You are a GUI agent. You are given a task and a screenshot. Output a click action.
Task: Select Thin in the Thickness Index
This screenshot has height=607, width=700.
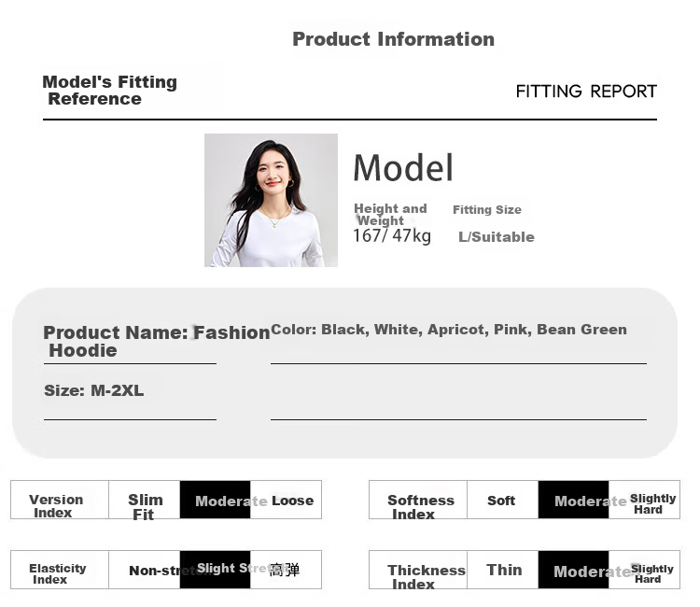pyautogui.click(x=503, y=570)
